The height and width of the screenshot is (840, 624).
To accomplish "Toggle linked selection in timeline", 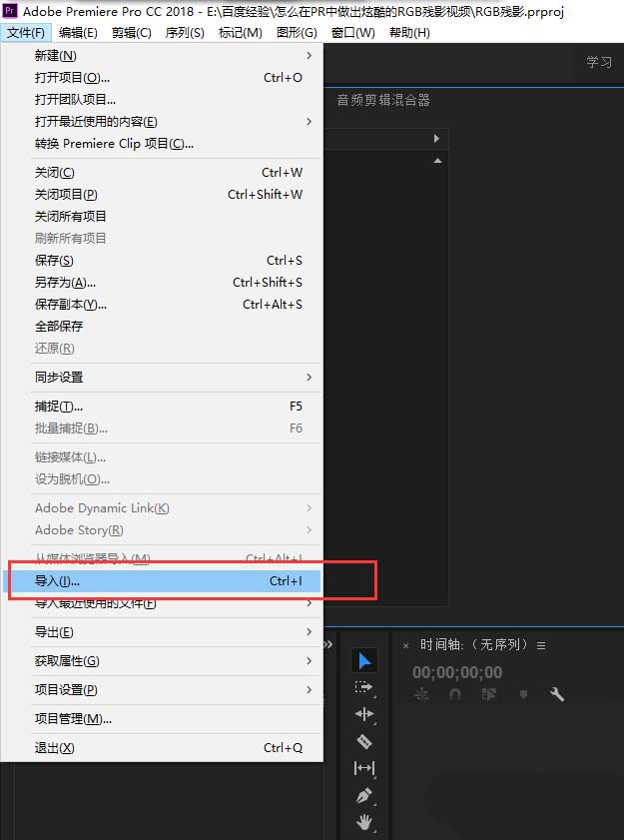I will (488, 695).
